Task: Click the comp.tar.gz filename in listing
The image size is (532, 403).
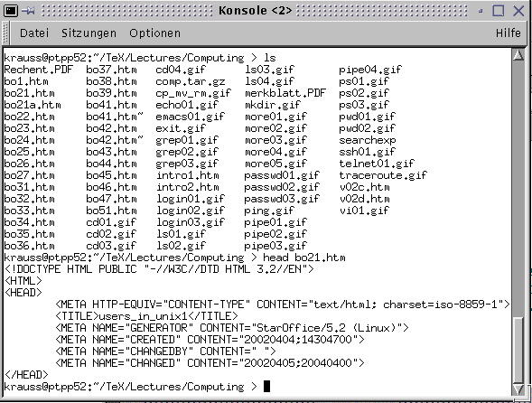Action: [x=191, y=81]
